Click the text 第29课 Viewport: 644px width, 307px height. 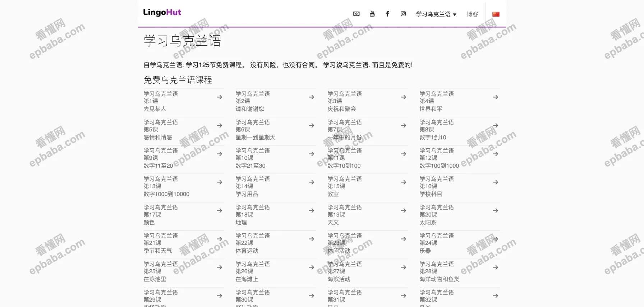pyautogui.click(x=152, y=299)
